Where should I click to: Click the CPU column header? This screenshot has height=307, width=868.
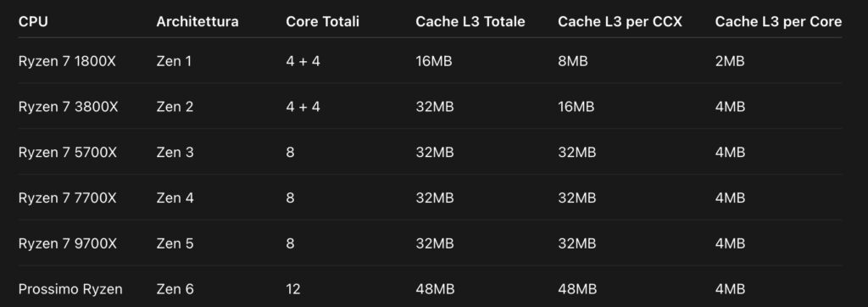[x=33, y=21]
